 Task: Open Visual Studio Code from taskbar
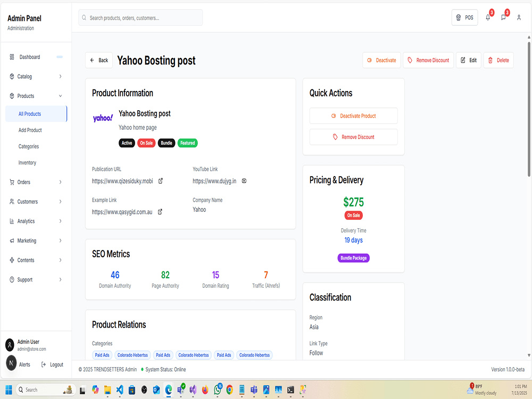119,390
